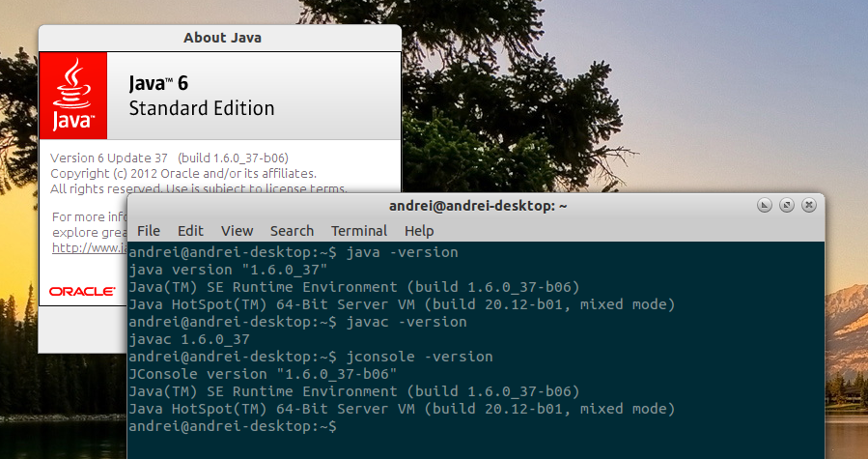Click the 'java version "1.6.0_37"' output

tap(228, 270)
